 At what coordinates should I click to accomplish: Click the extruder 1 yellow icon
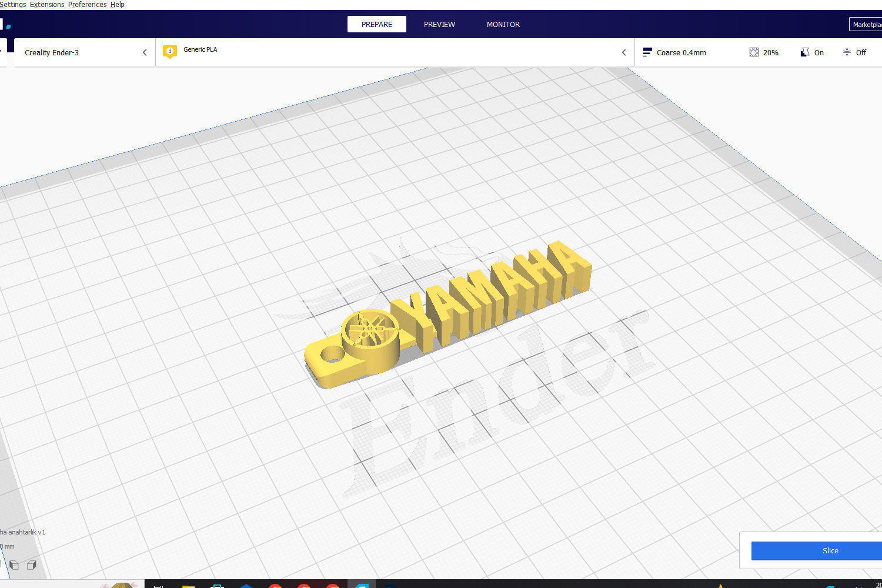point(170,52)
